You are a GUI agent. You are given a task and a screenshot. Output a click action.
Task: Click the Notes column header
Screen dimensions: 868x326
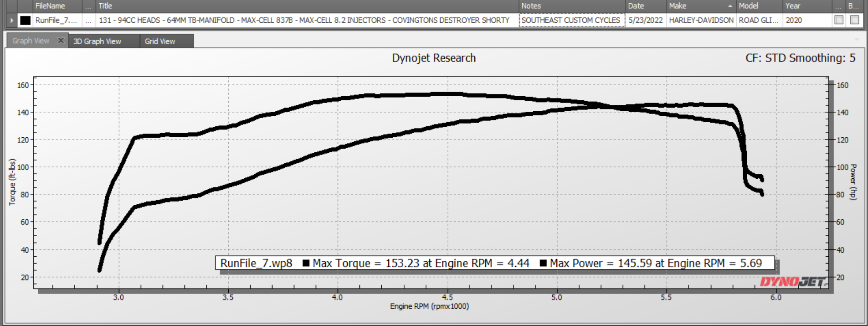coord(572,6)
